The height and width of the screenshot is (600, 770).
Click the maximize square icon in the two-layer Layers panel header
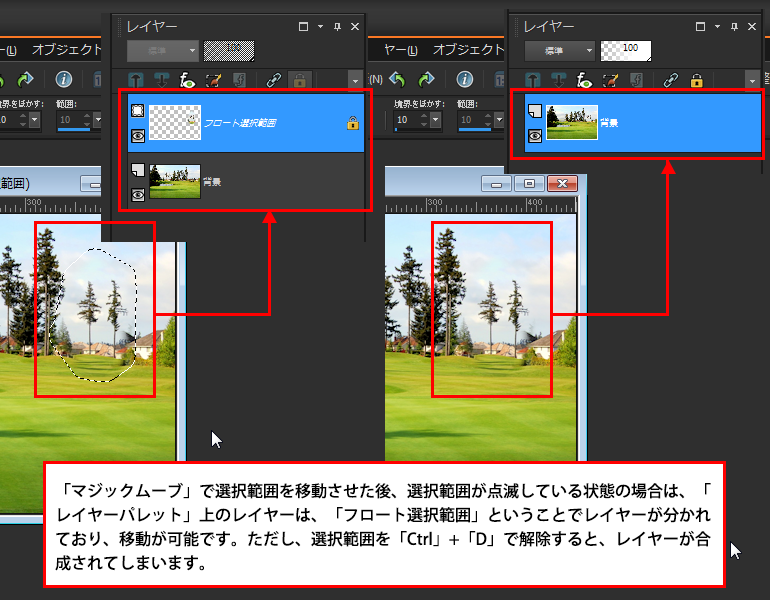303,27
